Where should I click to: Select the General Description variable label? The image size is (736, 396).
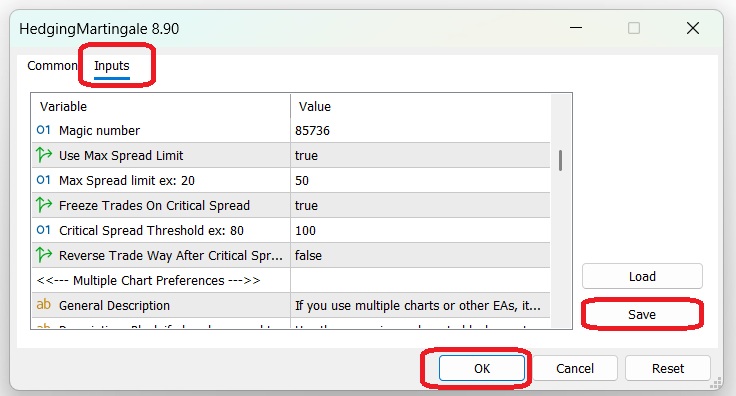tap(114, 305)
